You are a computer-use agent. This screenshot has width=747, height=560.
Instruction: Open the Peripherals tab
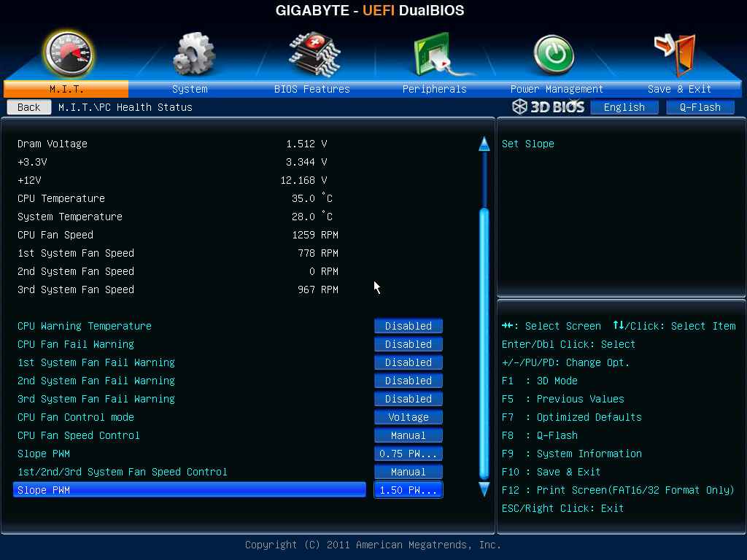435,89
